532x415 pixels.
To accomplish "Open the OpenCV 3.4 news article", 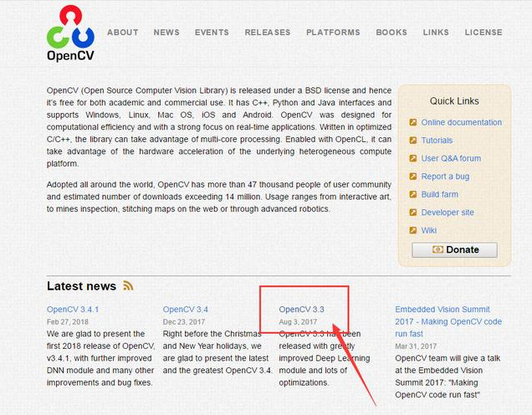I will [185, 310].
